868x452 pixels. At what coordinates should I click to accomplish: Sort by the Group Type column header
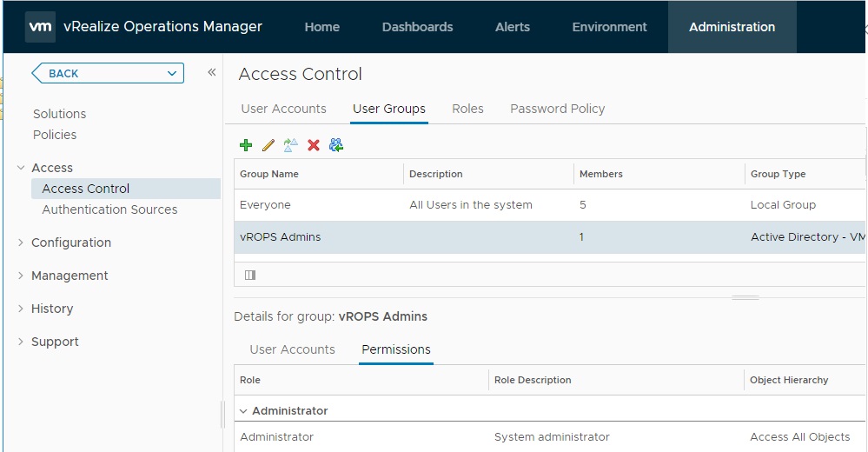(778, 174)
